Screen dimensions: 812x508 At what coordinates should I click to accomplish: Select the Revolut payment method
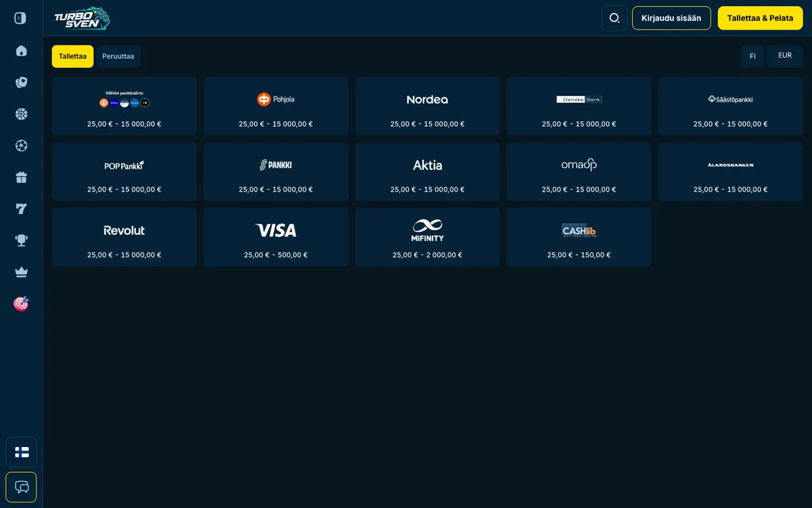tap(125, 237)
